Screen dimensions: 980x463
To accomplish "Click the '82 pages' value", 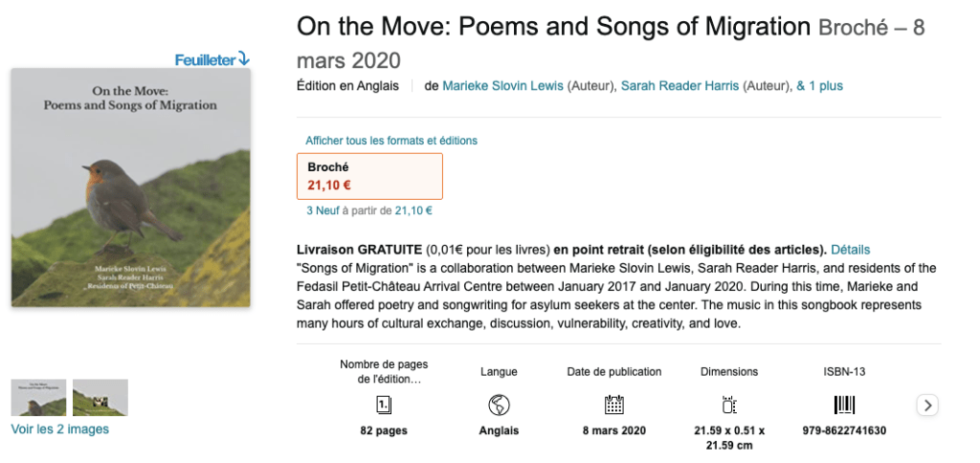I will [x=384, y=430].
